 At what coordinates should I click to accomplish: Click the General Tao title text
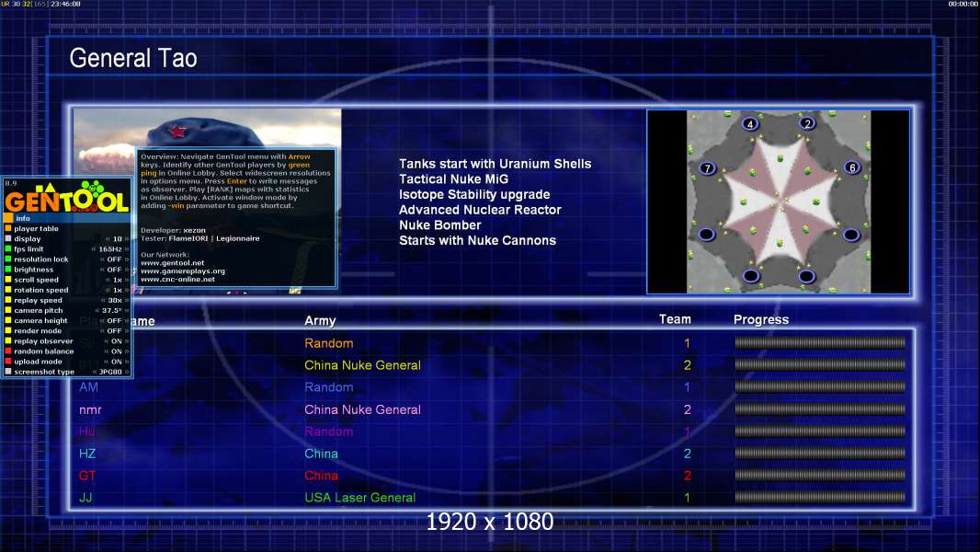(x=133, y=58)
